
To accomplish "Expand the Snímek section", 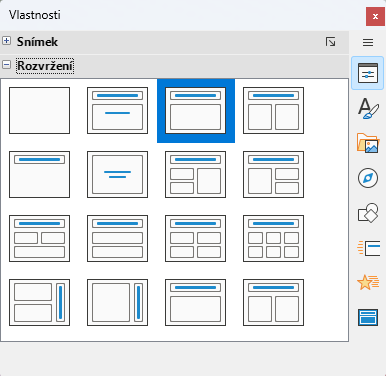I will pos(6,41).
